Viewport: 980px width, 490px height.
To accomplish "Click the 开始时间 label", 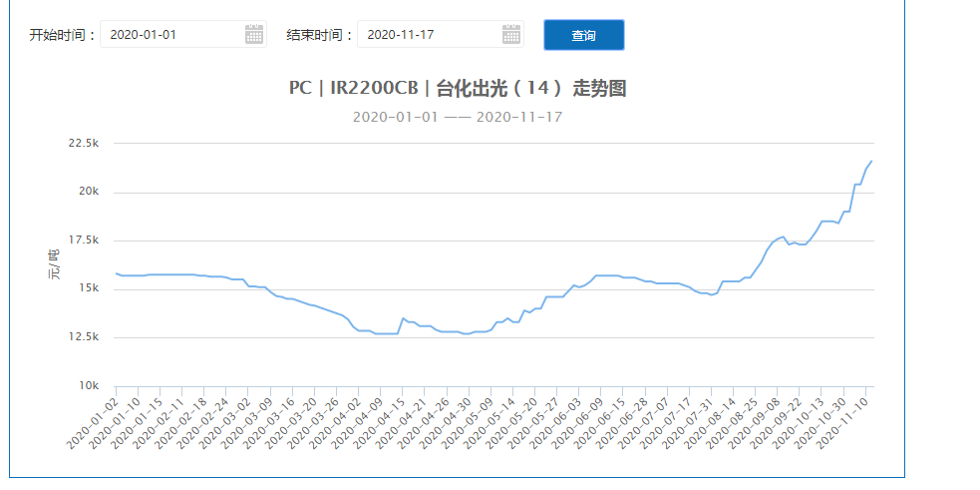I will pos(62,35).
